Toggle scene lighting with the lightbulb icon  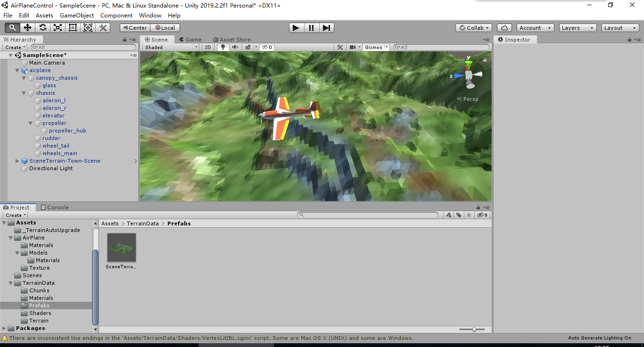(222, 47)
